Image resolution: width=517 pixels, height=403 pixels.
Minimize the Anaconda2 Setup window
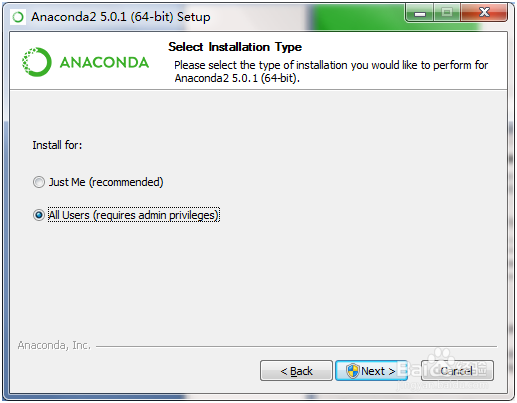420,13
